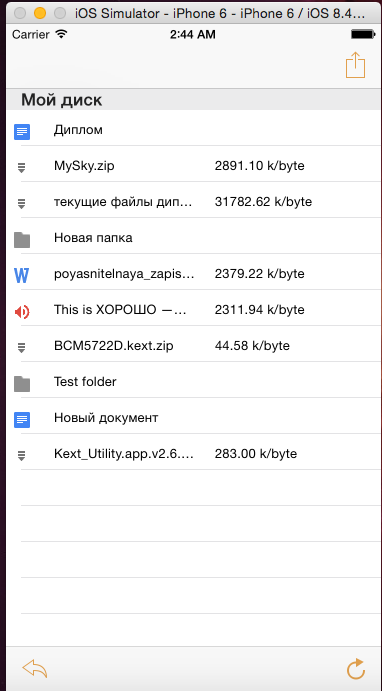Screen dimensions: 382x691
Task: Click the folder icon beside Новая папка
Action: (22, 239)
